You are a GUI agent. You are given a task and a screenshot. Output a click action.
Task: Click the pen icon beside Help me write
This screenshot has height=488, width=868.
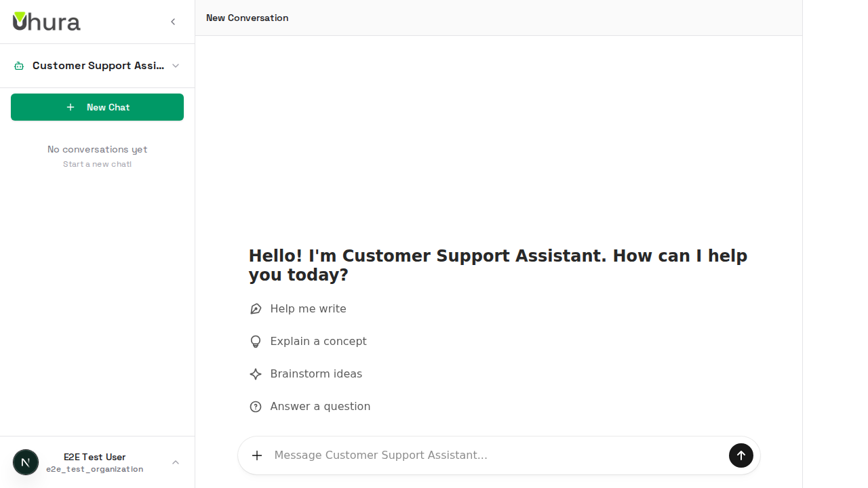coord(256,309)
